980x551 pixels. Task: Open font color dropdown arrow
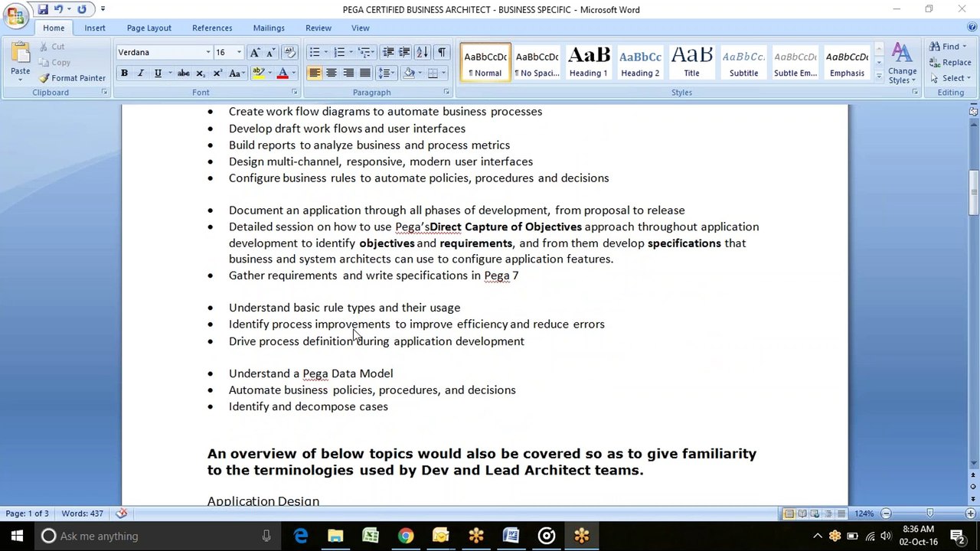(293, 73)
